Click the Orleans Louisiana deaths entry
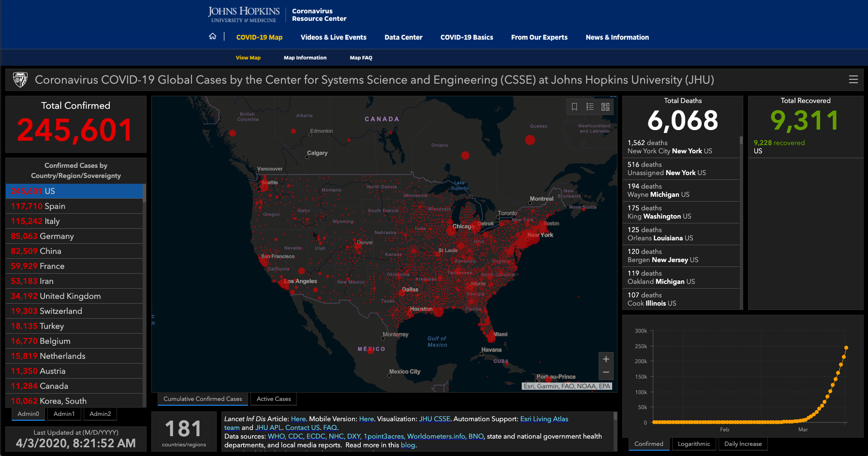868x456 pixels. tap(681, 234)
